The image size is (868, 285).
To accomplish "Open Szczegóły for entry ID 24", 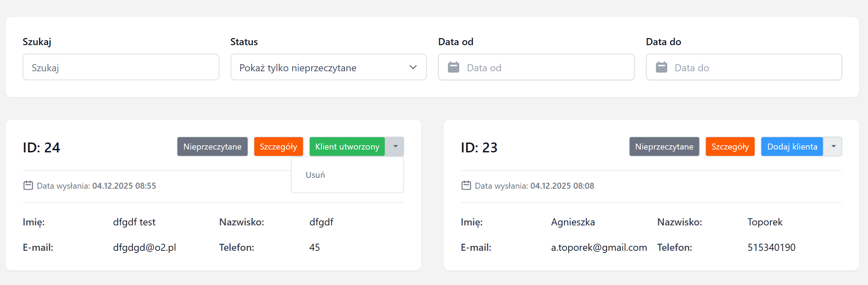I will pyautogui.click(x=278, y=147).
